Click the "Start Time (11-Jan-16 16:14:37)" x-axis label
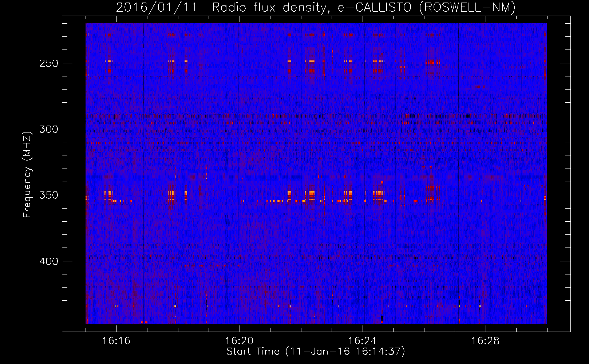The height and width of the screenshot is (364, 589). coord(316,352)
